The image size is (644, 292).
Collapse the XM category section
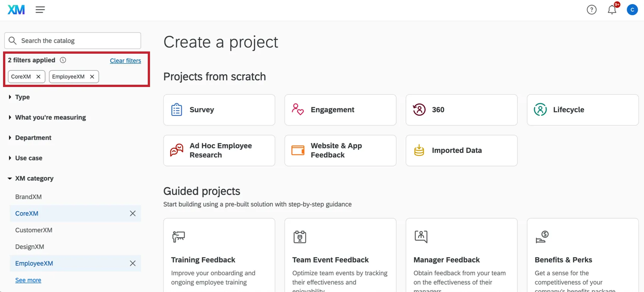[x=34, y=179]
